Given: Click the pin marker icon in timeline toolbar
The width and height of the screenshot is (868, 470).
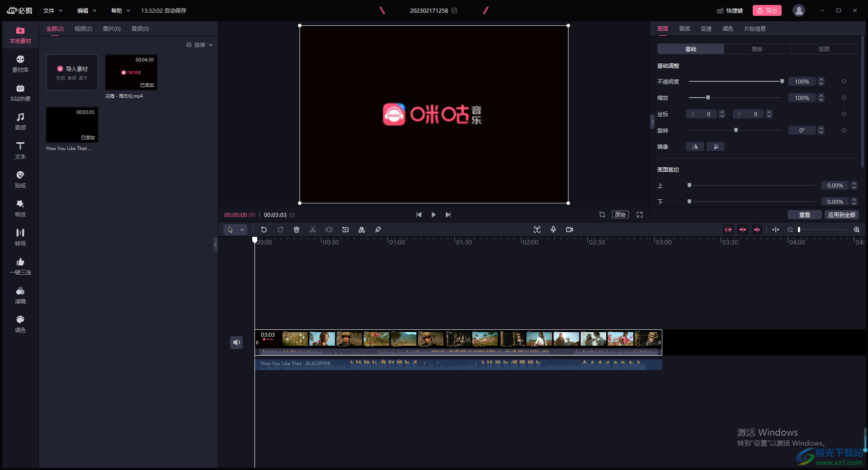Looking at the screenshot, I should [378, 230].
